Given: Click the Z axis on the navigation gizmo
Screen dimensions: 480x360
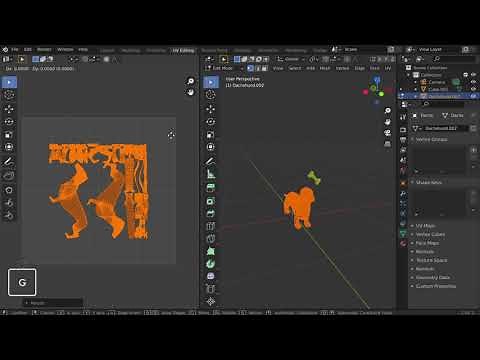Looking at the screenshot, I should click(x=377, y=80).
